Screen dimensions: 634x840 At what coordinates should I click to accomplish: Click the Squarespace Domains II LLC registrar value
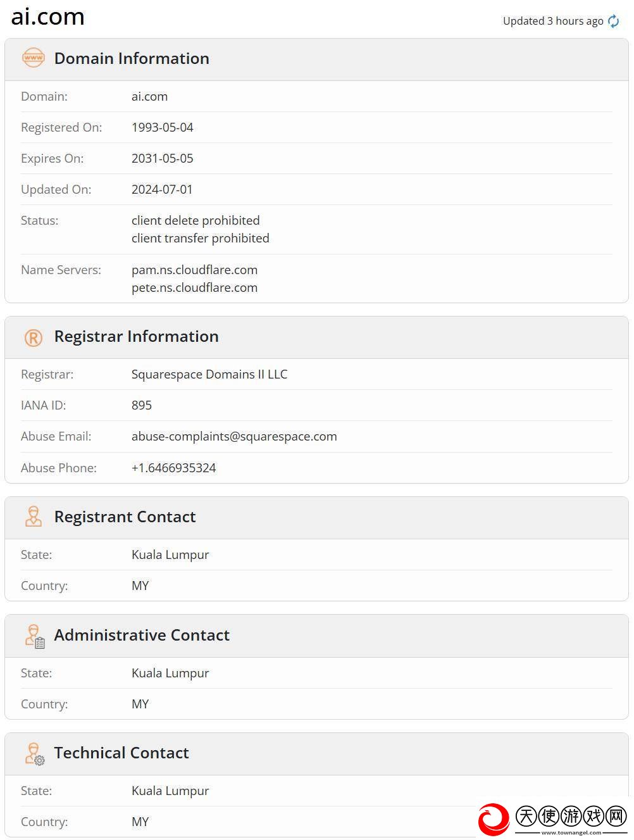coord(209,374)
